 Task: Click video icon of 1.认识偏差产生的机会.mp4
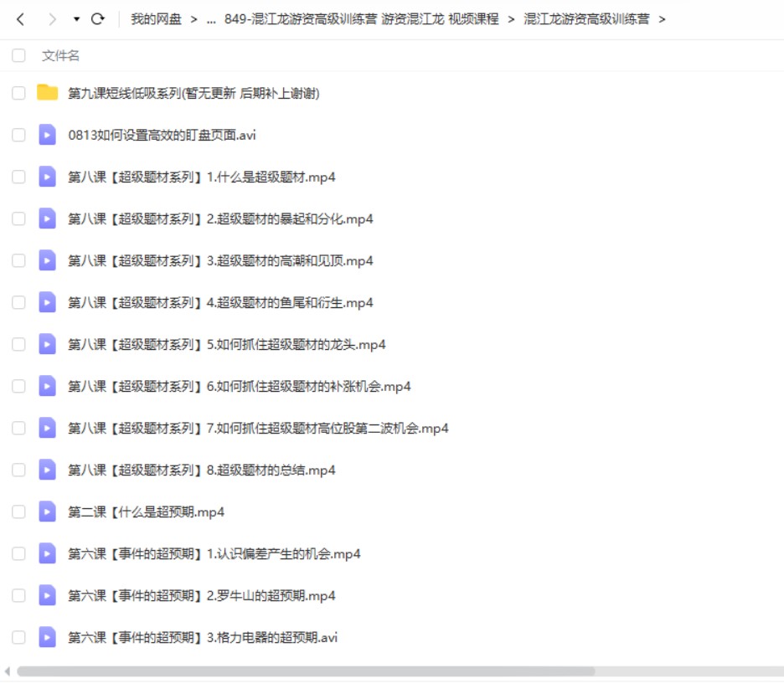tap(48, 554)
